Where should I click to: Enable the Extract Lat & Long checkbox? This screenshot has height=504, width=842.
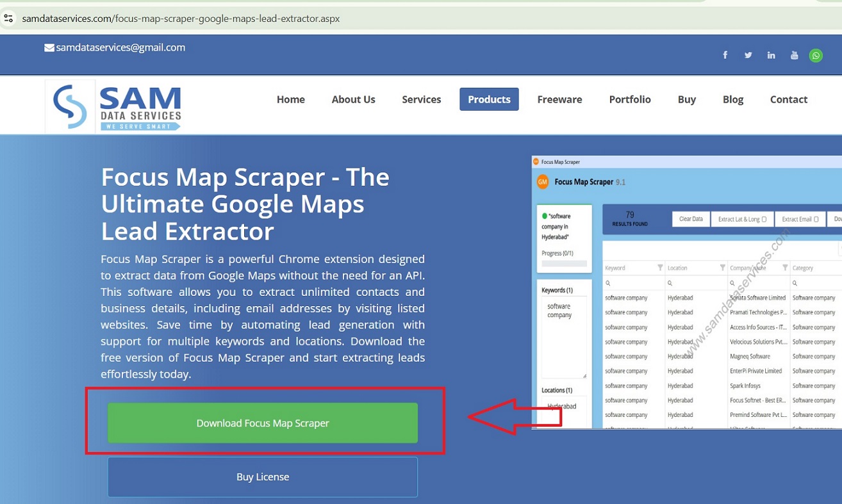click(764, 219)
